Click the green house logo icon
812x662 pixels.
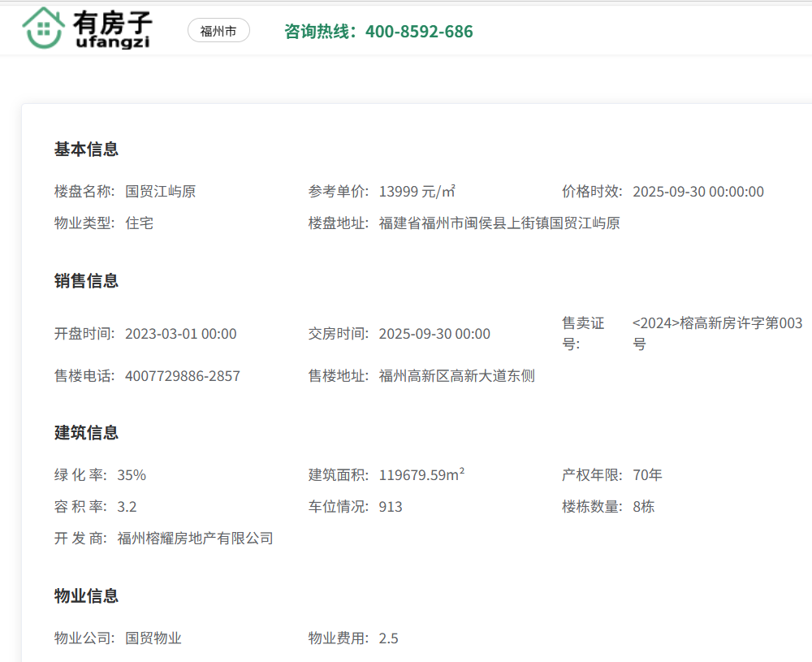click(x=43, y=28)
